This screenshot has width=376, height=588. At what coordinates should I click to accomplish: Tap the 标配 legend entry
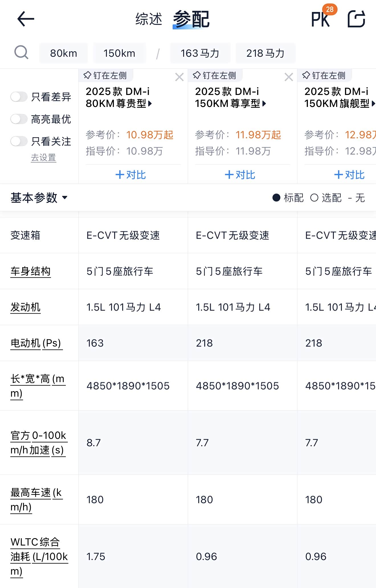(x=288, y=198)
